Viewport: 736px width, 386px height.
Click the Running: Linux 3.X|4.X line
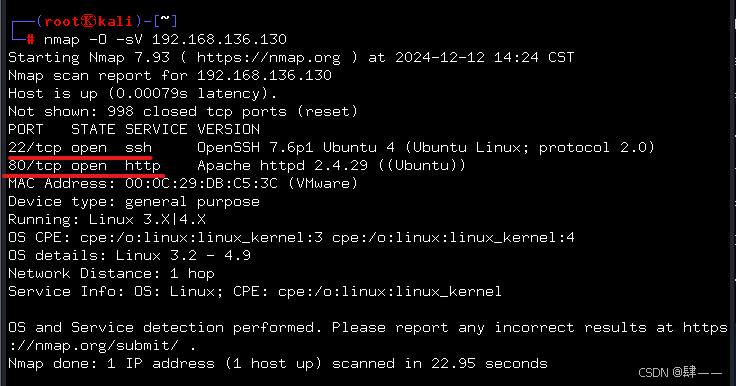point(107,219)
